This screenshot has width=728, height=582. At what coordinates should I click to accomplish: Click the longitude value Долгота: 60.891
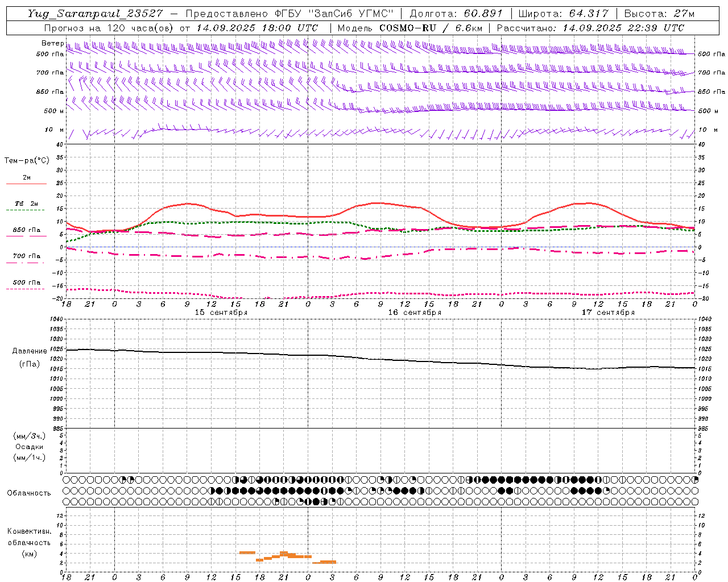tap(456, 14)
